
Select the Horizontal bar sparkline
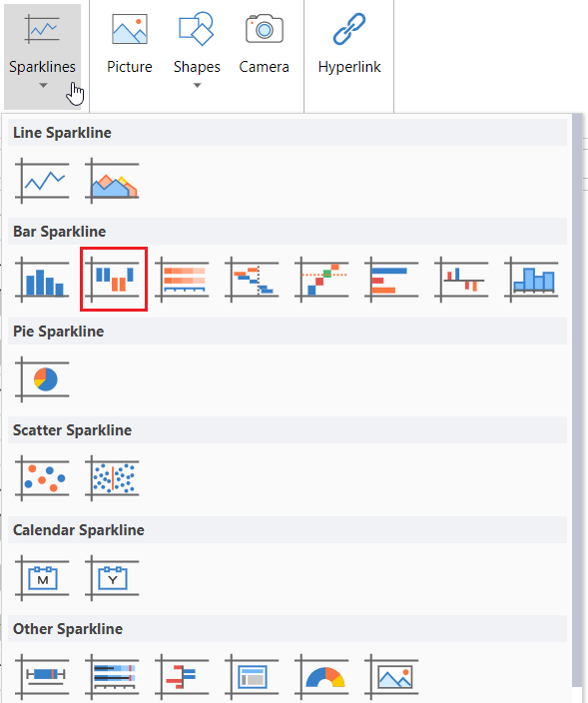tap(391, 280)
